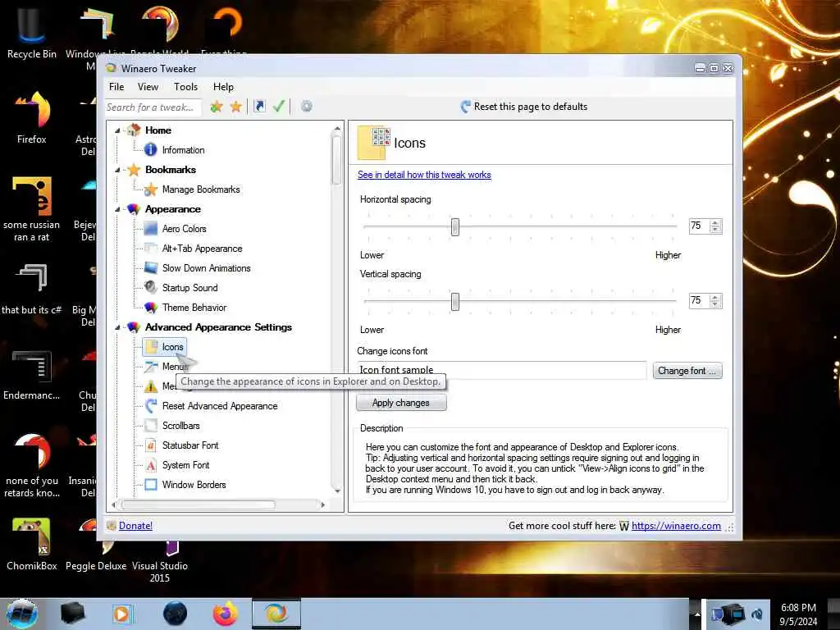Select ChomikBox desktop icon

[x=32, y=545]
